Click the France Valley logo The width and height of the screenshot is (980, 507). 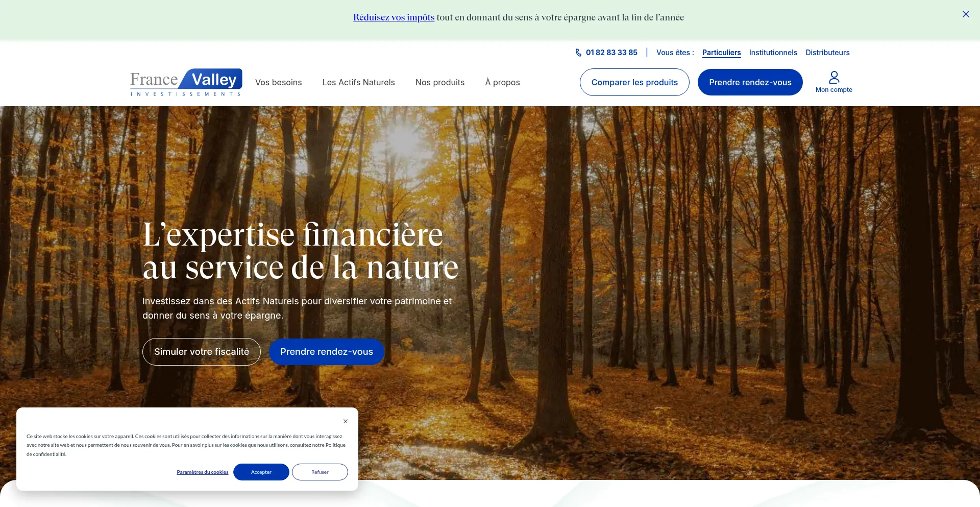tap(186, 82)
